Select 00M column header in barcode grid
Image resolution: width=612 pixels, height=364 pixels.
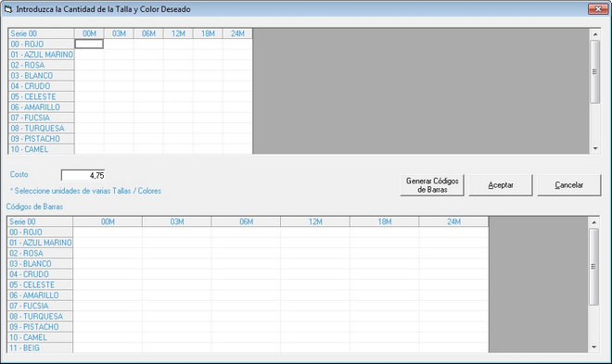click(108, 221)
